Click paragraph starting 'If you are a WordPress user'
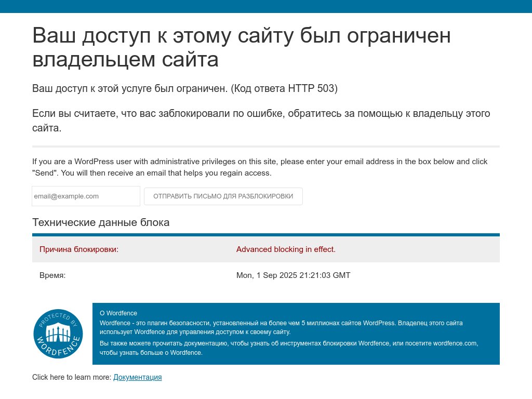Screen dimensions: 532x399 click(x=260, y=167)
